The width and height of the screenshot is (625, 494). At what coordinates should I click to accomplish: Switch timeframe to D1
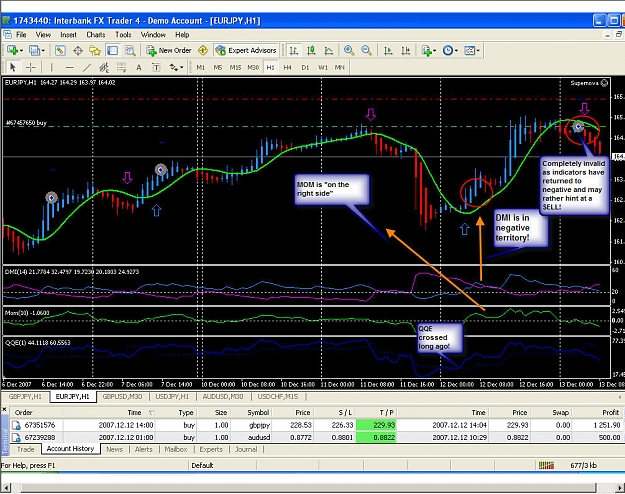(x=305, y=67)
